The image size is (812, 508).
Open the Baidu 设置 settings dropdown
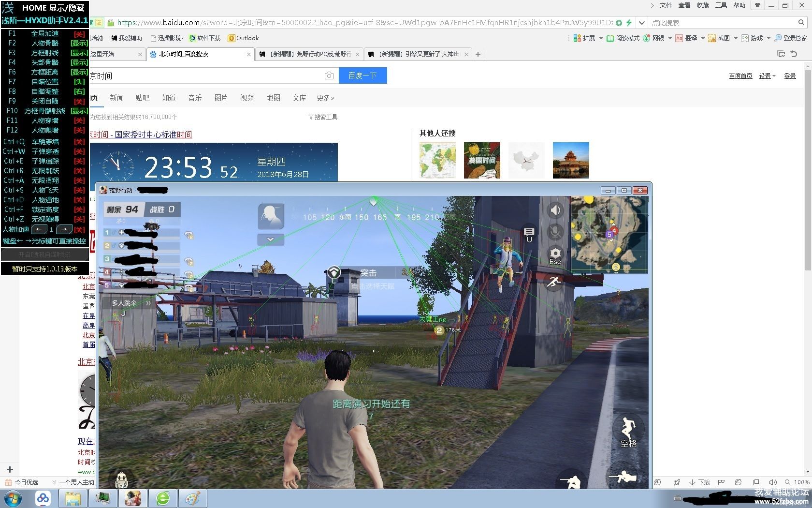[x=767, y=76]
